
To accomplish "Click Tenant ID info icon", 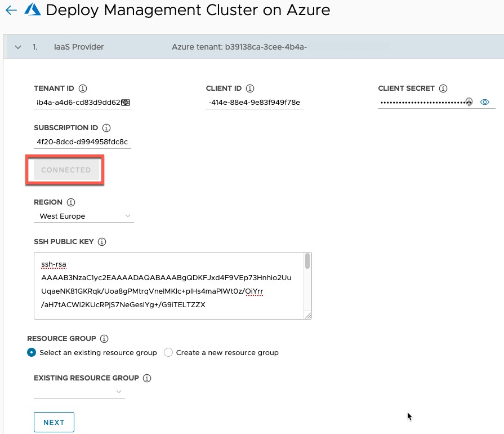I will [x=83, y=88].
